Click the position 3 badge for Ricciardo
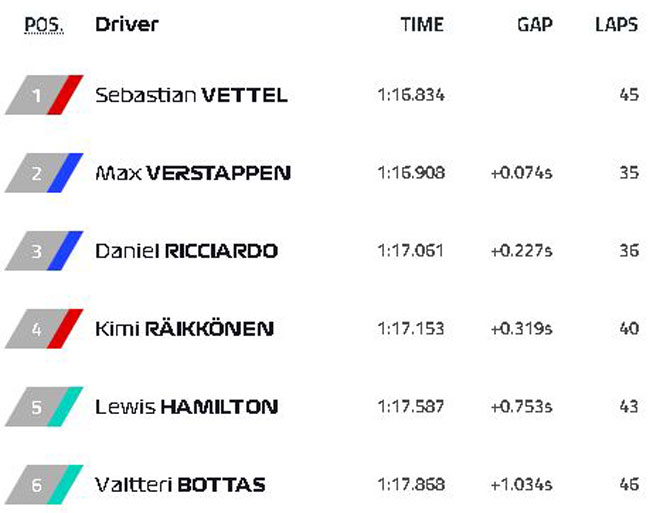 (x=44, y=250)
